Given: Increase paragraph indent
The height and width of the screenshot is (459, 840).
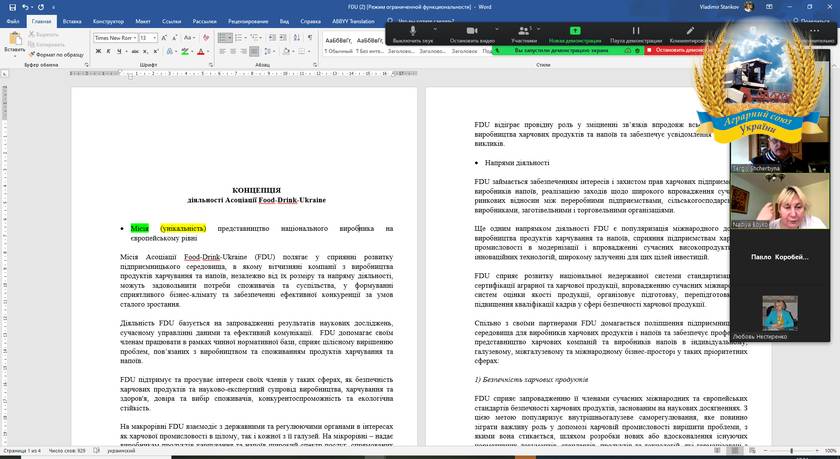Looking at the screenshot, I should (283, 38).
